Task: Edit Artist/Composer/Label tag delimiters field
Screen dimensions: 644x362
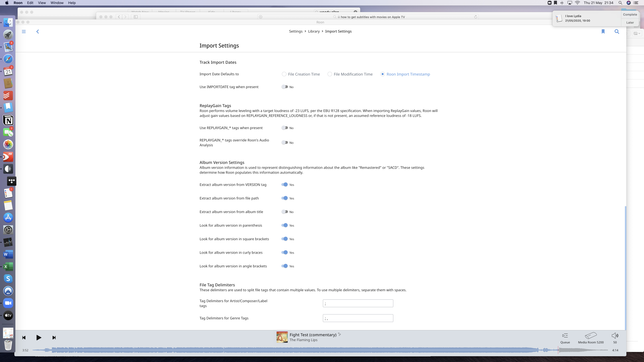Action: pos(358,303)
